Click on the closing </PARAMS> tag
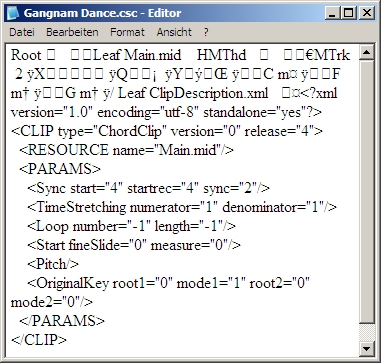This screenshot has width=381, height=363. click(62, 321)
